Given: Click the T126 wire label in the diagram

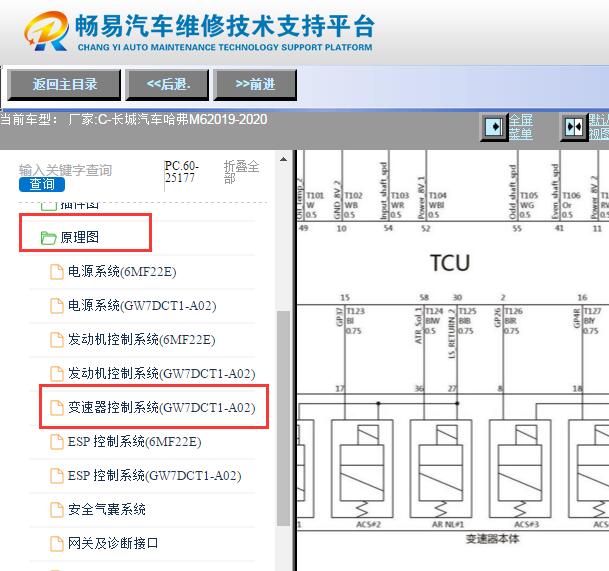Looking at the screenshot, I should (513, 311).
